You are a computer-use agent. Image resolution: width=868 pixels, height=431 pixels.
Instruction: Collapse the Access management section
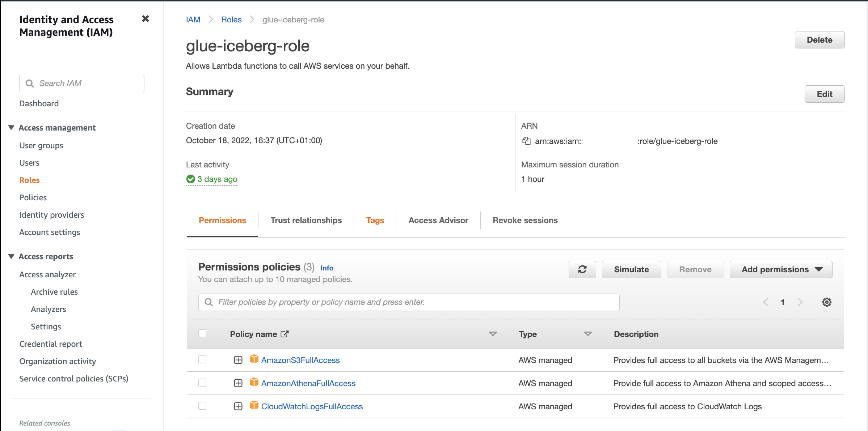point(11,128)
